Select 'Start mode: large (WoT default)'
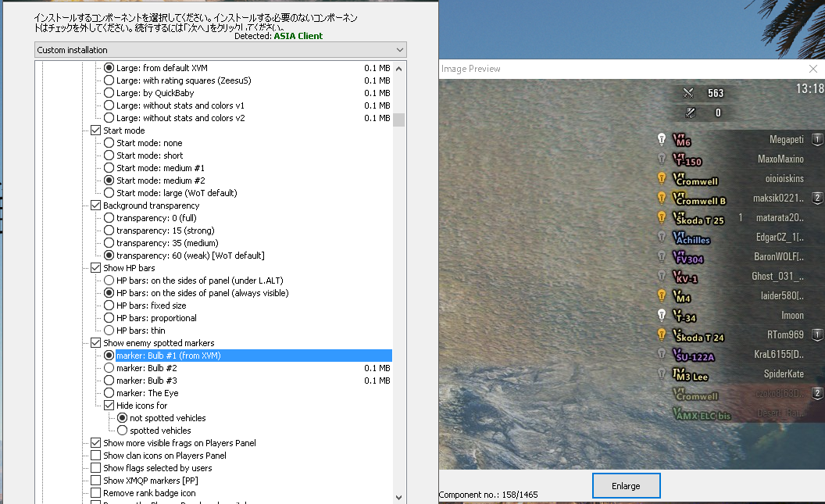 109,193
